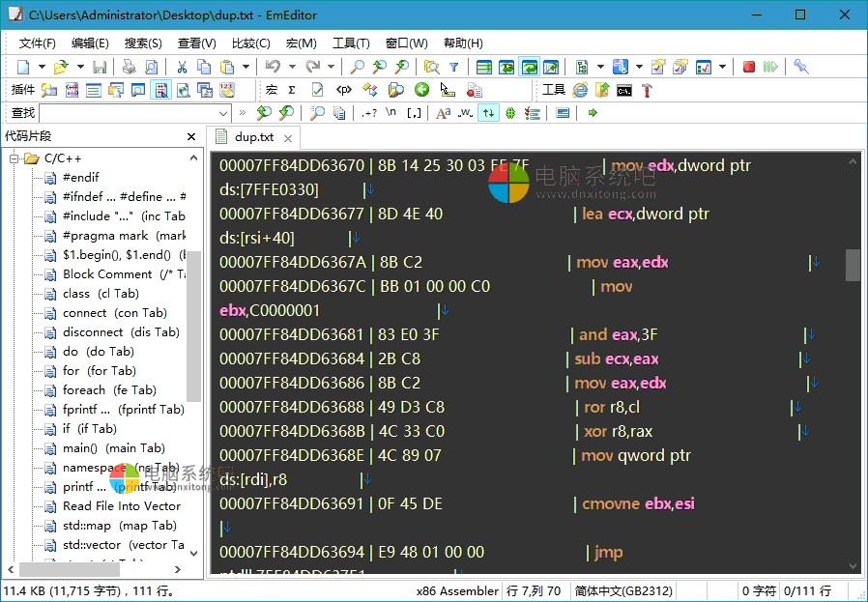Image resolution: width=868 pixels, height=602 pixels.
Task: Toggle whole word matching in the find bar
Action: 466,113
